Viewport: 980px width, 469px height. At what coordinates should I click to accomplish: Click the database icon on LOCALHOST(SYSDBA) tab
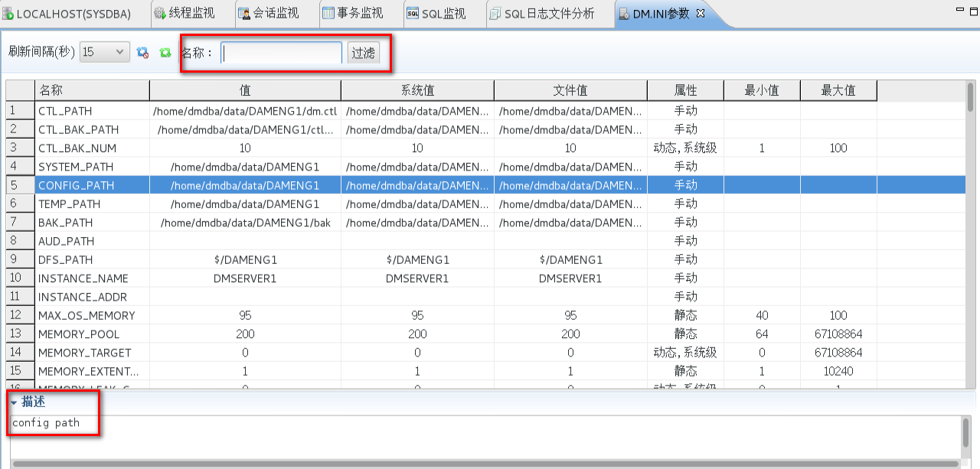pos(8,13)
